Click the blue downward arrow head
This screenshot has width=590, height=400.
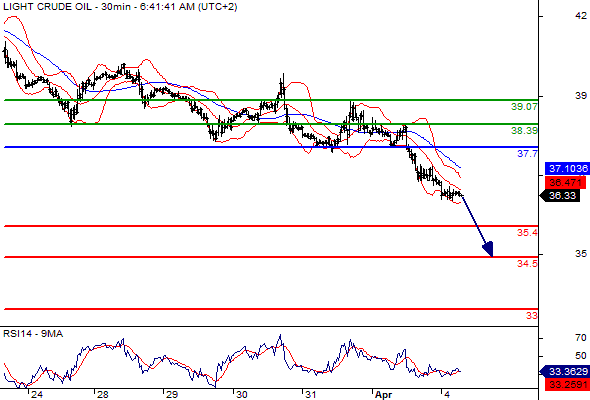point(488,249)
